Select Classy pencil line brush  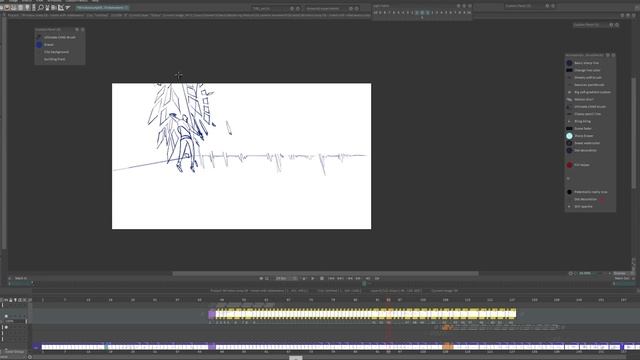(x=587, y=114)
